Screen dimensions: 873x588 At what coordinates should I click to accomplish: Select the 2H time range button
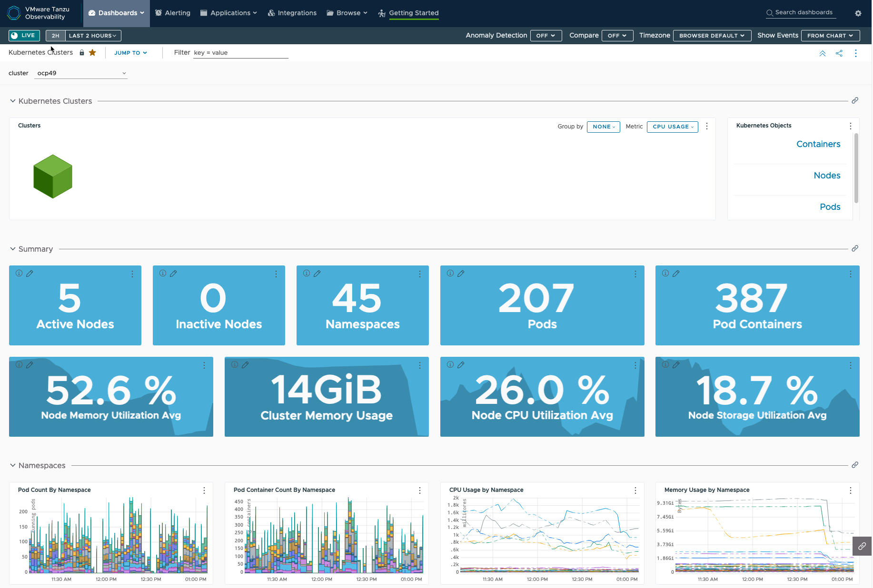(55, 36)
